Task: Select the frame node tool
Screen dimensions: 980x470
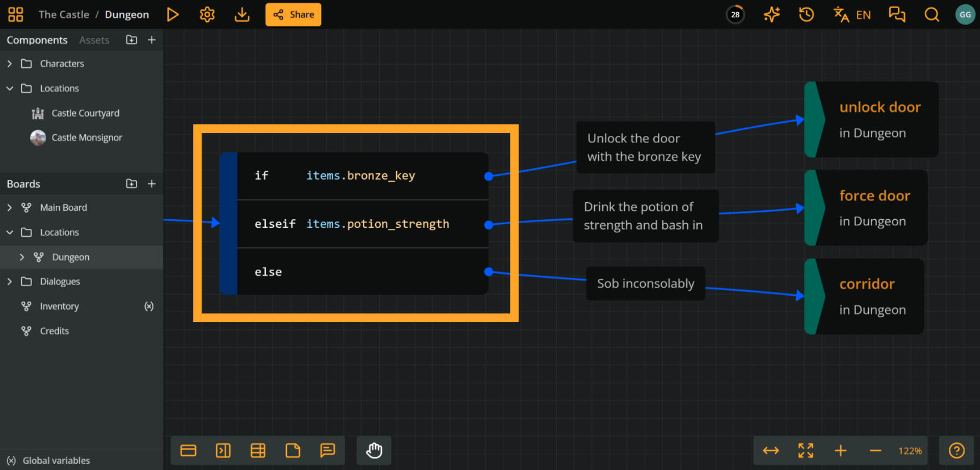Action: coord(188,451)
